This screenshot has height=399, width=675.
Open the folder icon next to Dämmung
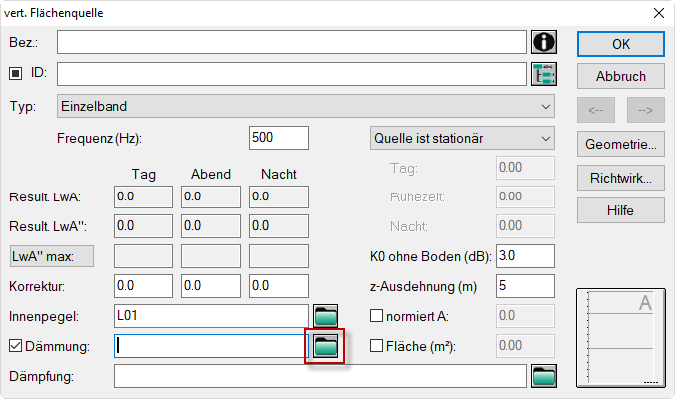tap(325, 346)
